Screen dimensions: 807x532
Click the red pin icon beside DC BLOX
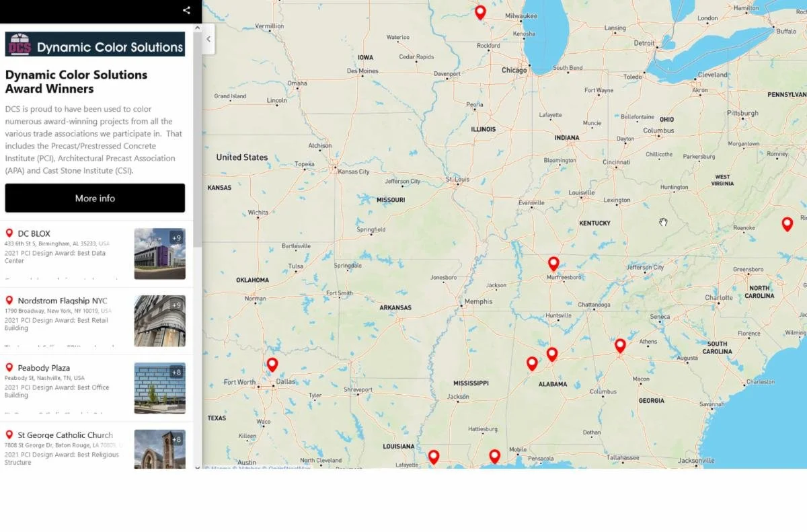pos(9,233)
